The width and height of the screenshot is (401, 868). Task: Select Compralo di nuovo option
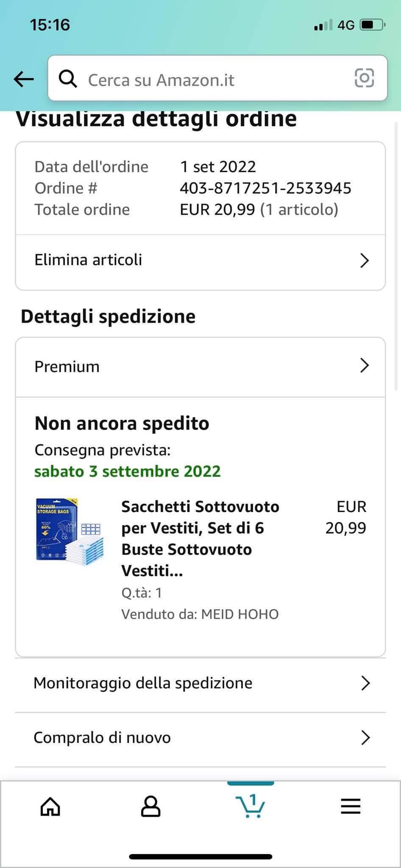102,738
